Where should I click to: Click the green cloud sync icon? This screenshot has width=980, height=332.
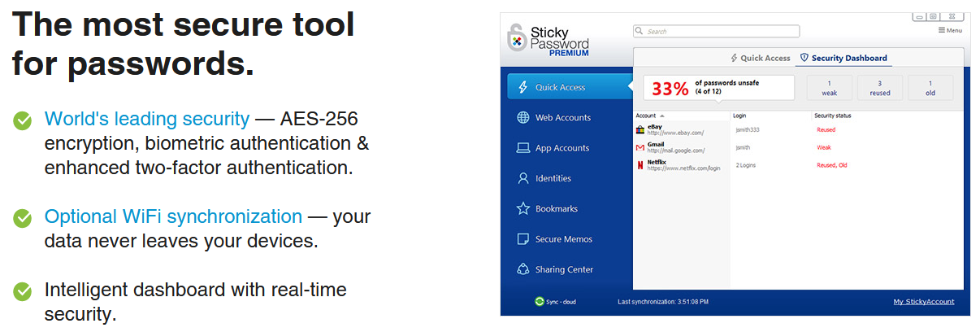pos(540,302)
